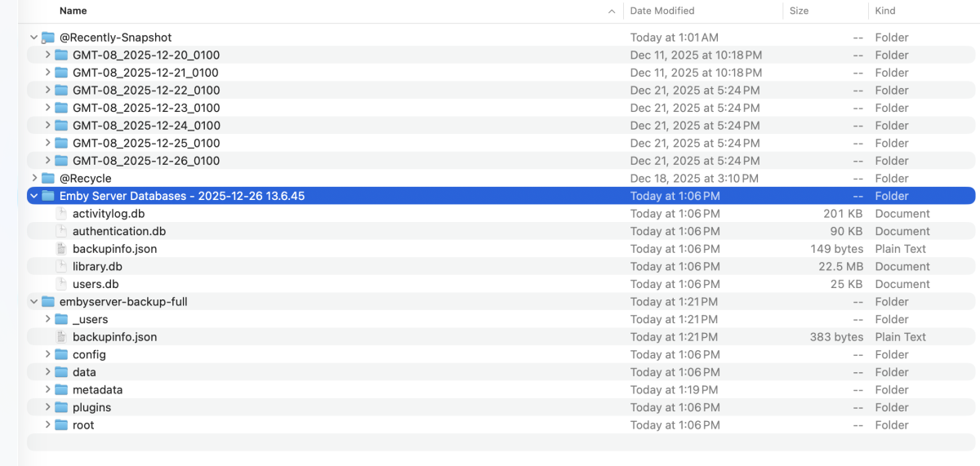Click the 383 bytes backupinfo.json file icon
This screenshot has height=466, width=980.
point(61,337)
